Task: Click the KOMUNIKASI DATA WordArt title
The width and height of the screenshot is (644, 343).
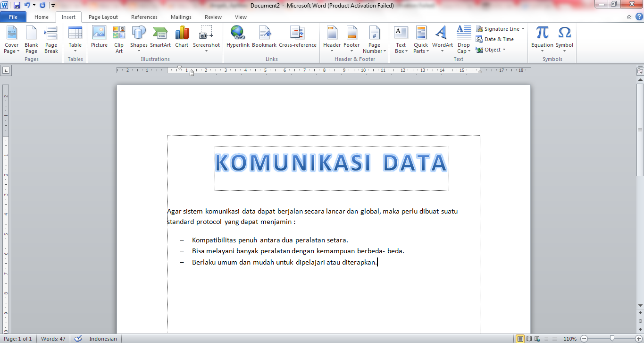Action: click(331, 163)
